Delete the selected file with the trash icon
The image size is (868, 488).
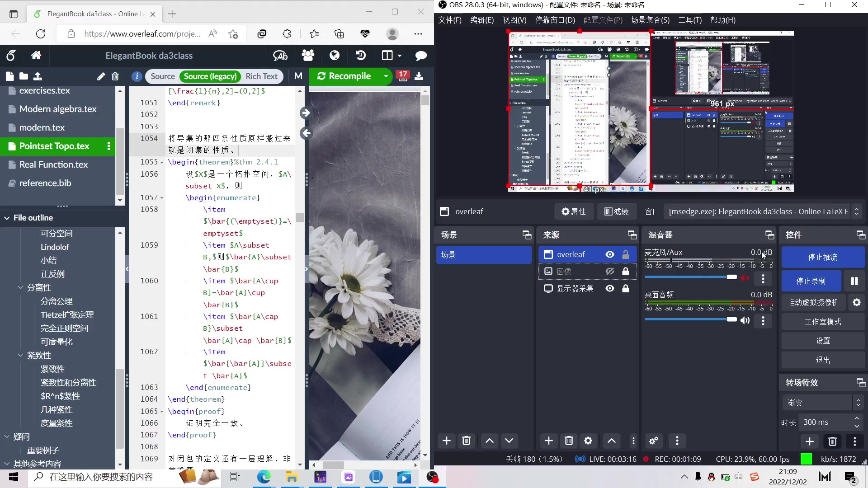(x=115, y=76)
